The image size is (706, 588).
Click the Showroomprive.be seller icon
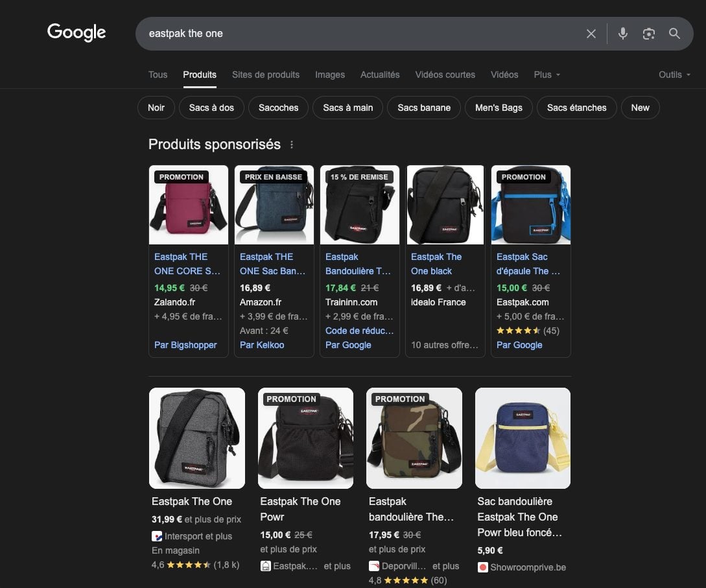483,567
